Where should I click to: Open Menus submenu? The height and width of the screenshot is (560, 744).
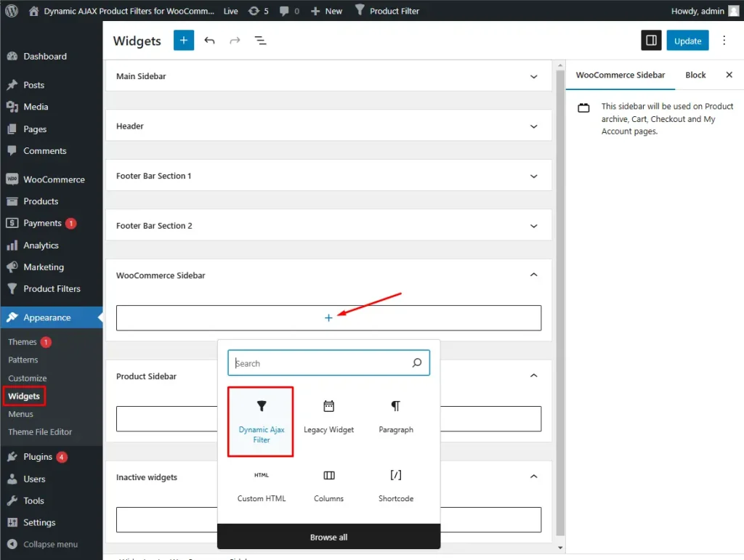20,414
